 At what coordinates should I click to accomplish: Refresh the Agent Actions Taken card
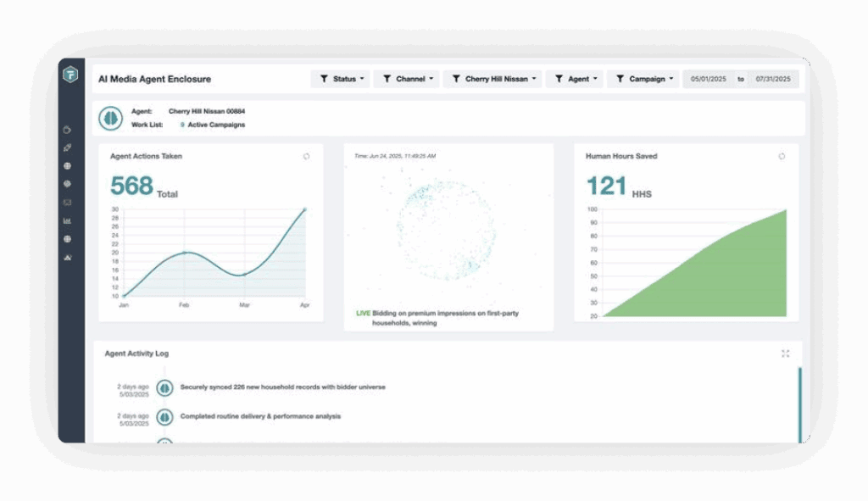click(x=306, y=157)
